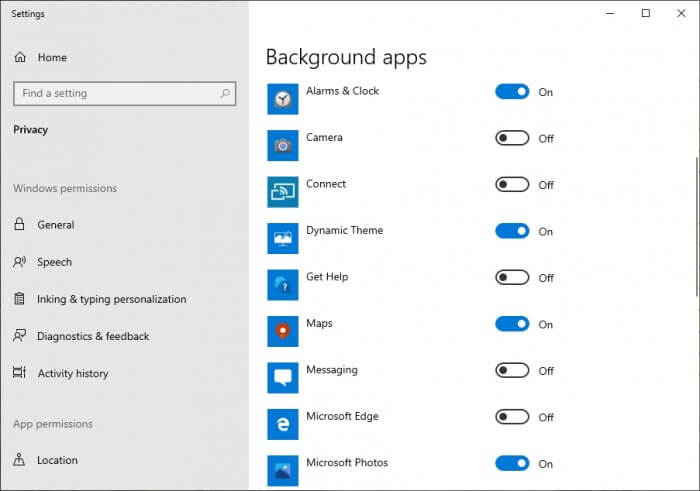Click the Connect app icon
This screenshot has width=700, height=491.
283,192
